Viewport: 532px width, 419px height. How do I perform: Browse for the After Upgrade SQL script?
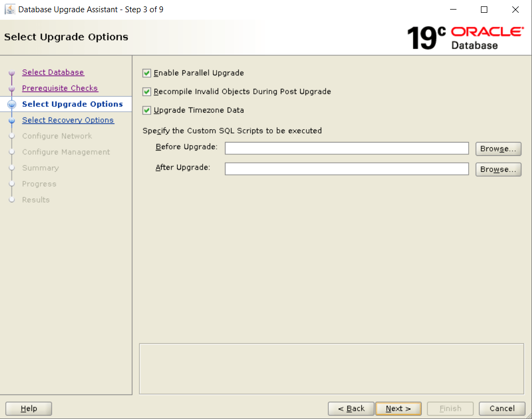tap(498, 170)
